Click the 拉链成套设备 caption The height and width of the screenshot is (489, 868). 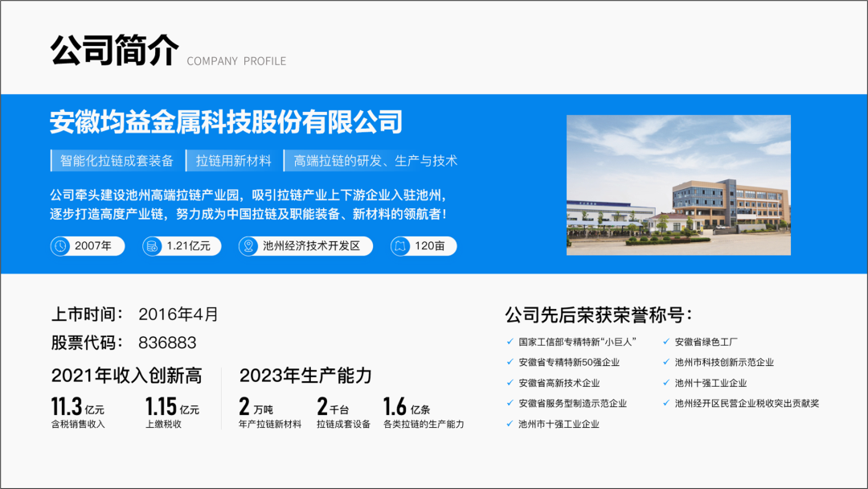343,424
